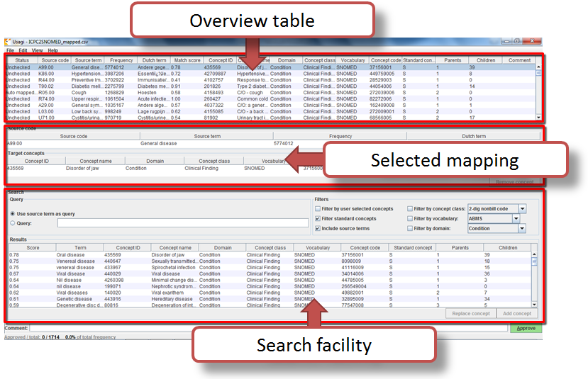Click the 'Add concept' button
This screenshot has height=379, width=588.
point(516,313)
